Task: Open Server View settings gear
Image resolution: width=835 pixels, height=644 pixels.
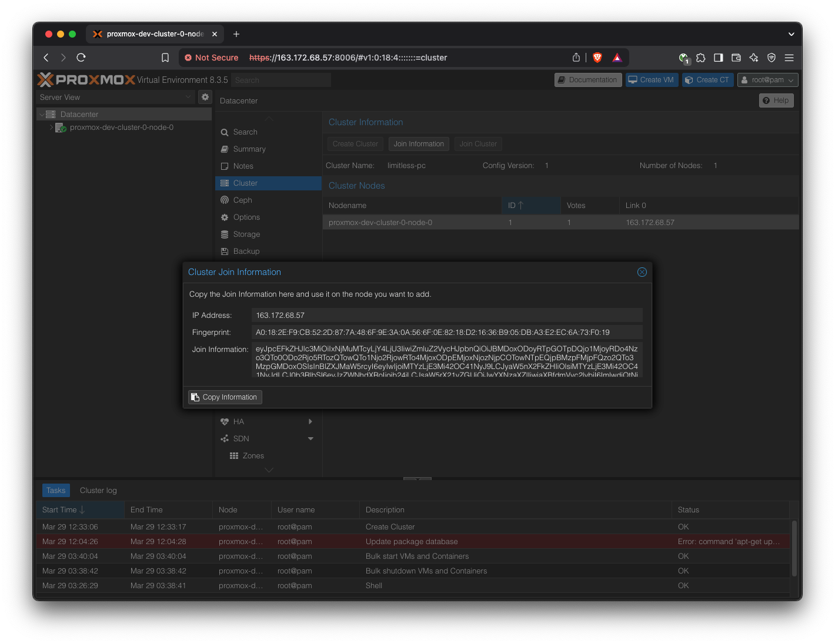Action: pos(205,97)
